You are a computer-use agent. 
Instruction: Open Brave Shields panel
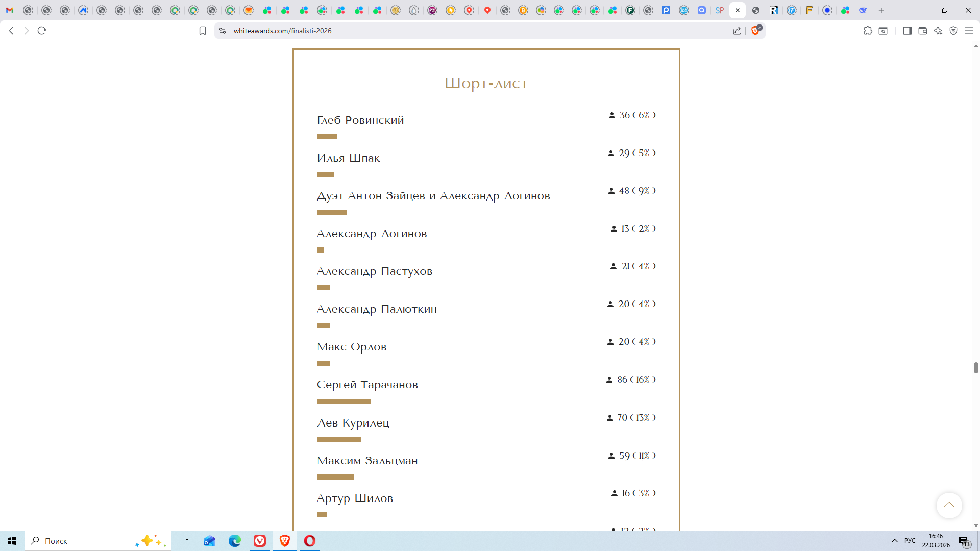point(756,31)
